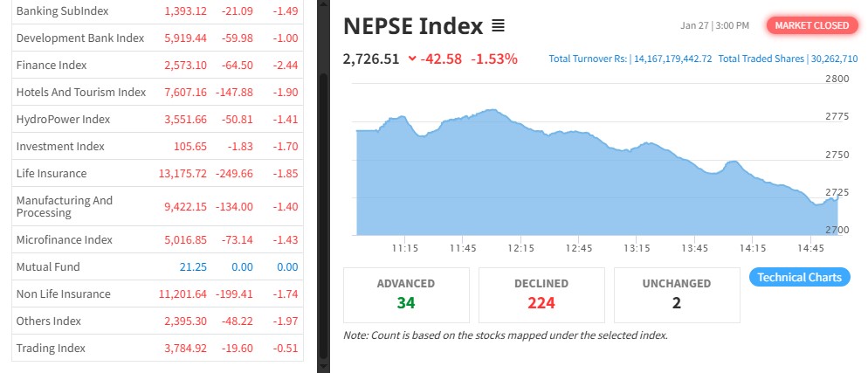Click the chart area near 13:45
868x373 pixels.
695,201
